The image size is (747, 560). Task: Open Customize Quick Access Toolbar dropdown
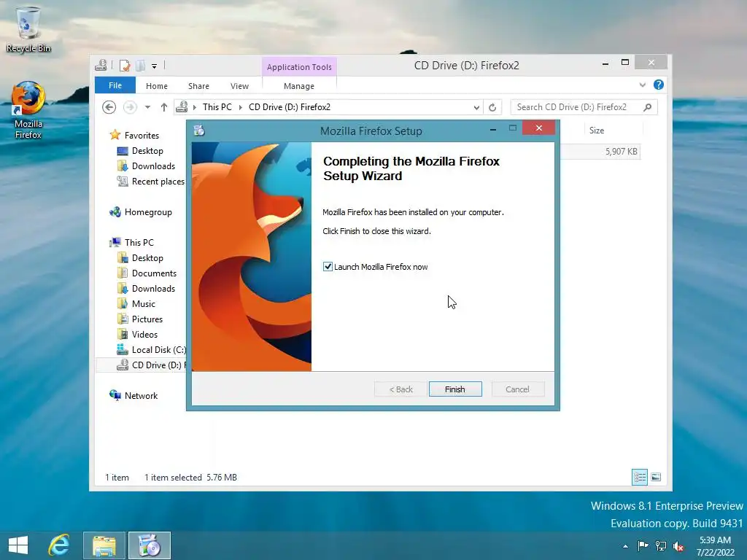point(155,66)
